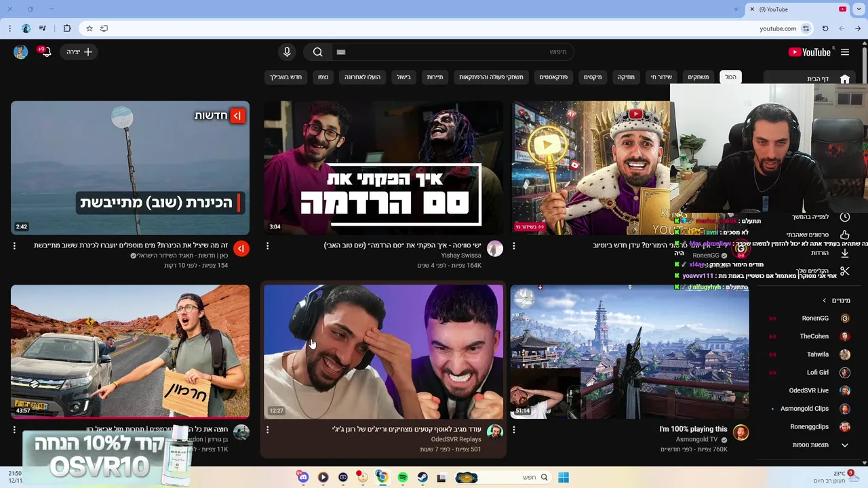Screen dimensions: 868x488
Task: Open options menu for OdedSVR Replays video
Action: tap(267, 430)
